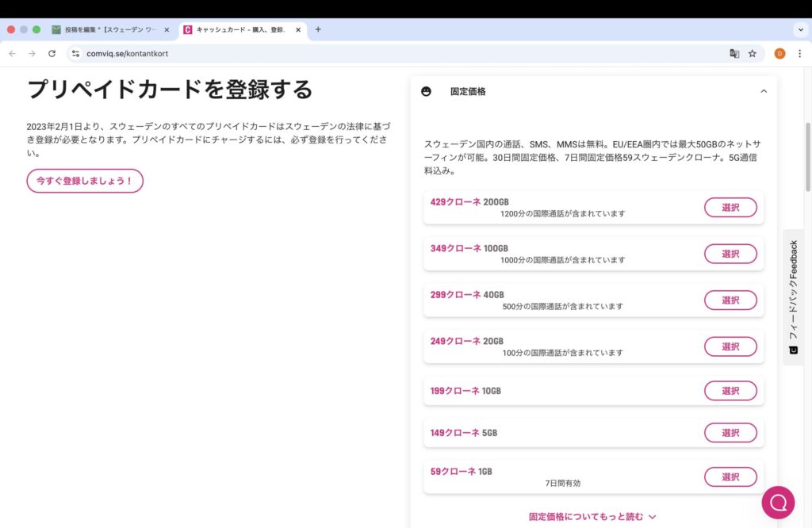Click the Chrome profile avatar
This screenshot has height=528, width=812.
point(779,53)
